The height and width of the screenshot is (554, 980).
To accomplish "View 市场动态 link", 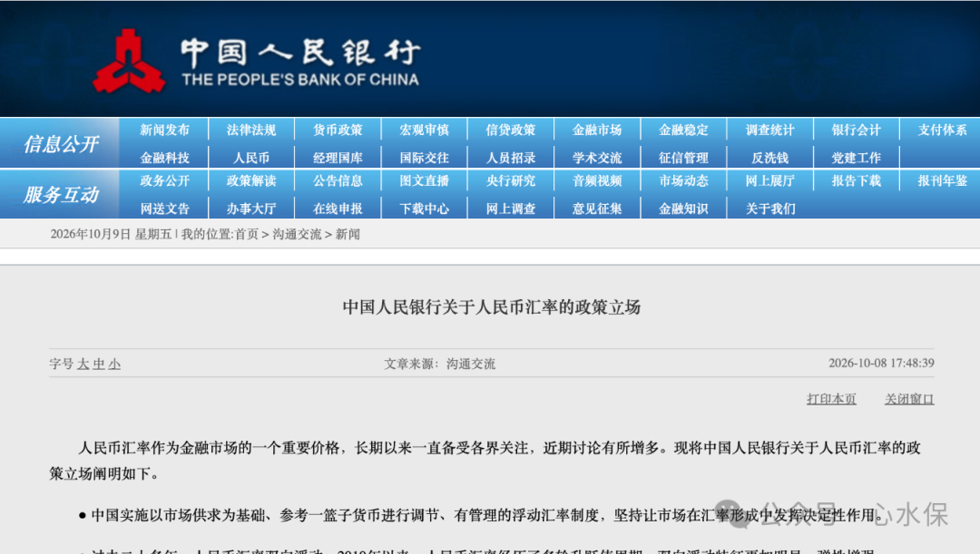I will [683, 180].
